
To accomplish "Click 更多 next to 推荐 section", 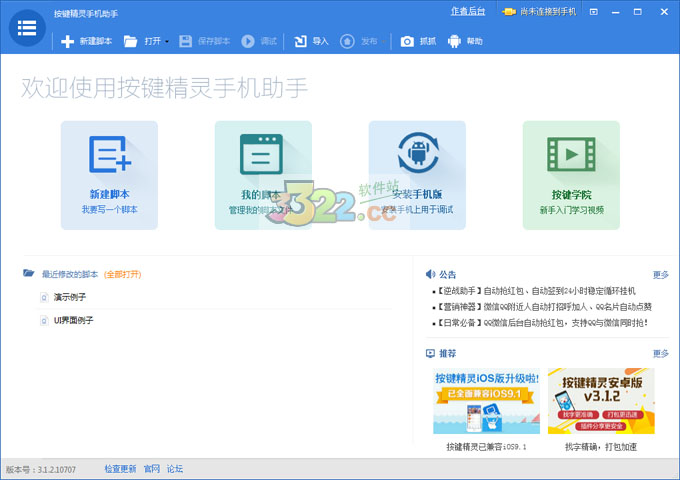I will pyautogui.click(x=660, y=353).
